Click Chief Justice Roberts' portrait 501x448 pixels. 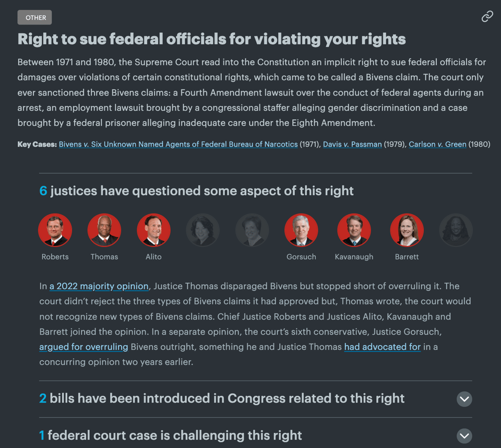coord(55,230)
